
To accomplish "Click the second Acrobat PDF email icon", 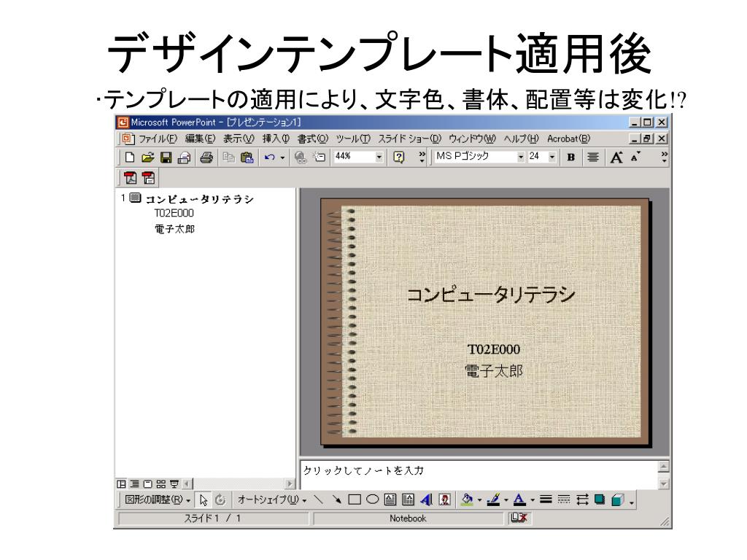I will pos(149,178).
